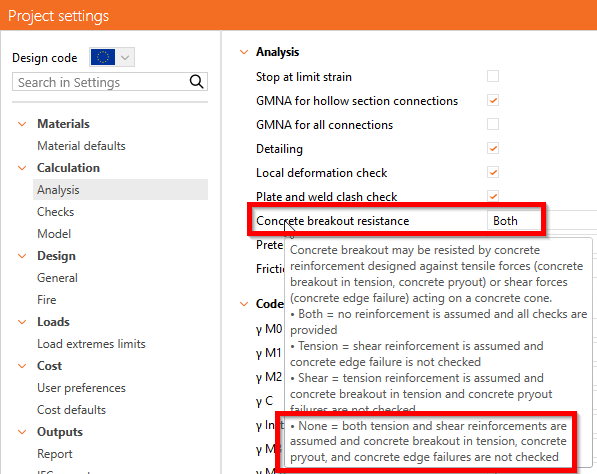Collapse the Analysis group chevron

click(244, 52)
